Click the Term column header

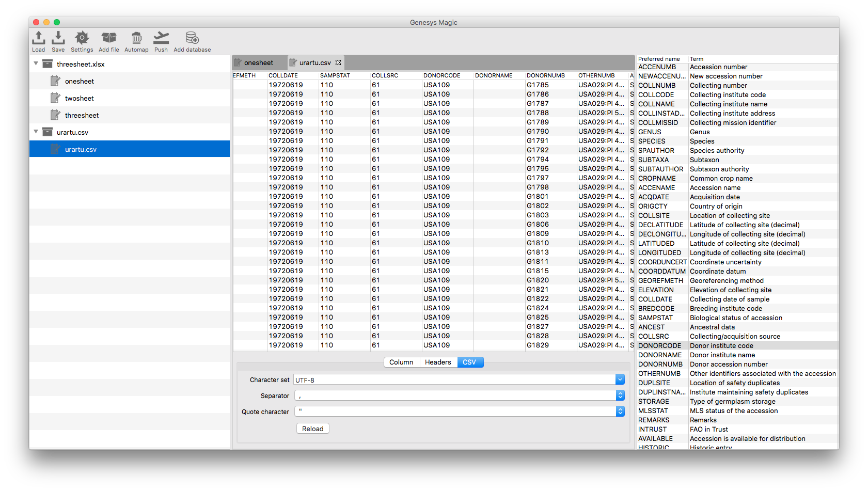coord(763,59)
